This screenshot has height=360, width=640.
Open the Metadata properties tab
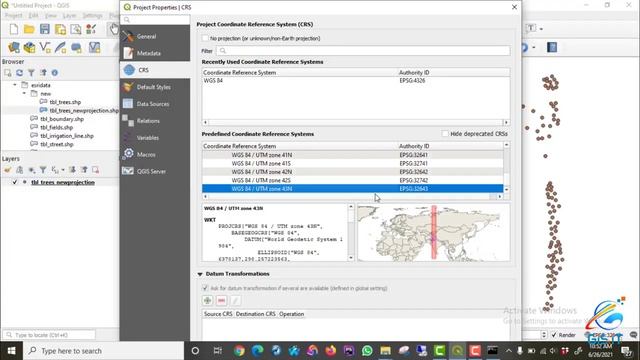click(x=155, y=53)
